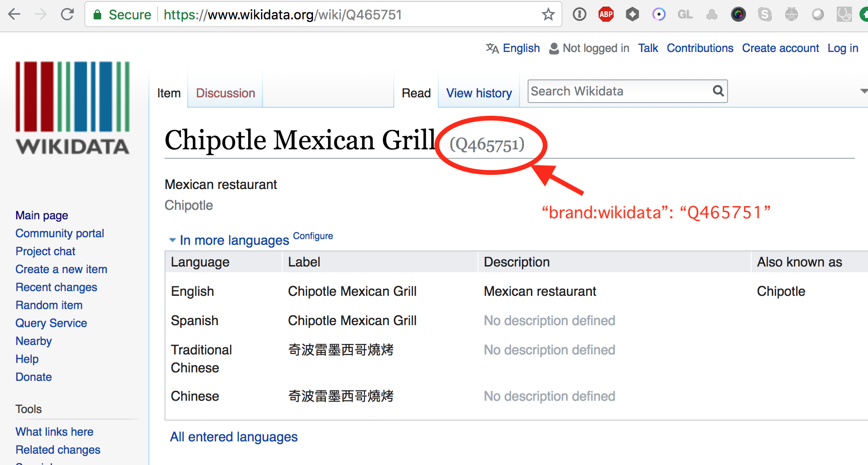The image size is (868, 465).
Task: Click the grey S extension icon
Action: point(764,14)
